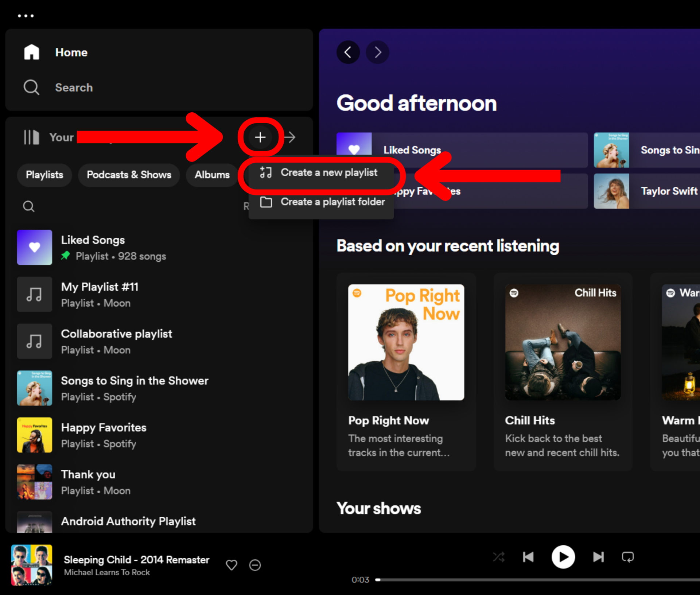Image resolution: width=700 pixels, height=595 pixels.
Task: Toggle repeat mode
Action: tap(627, 557)
